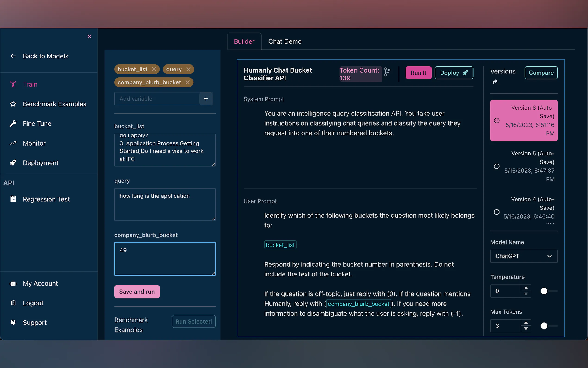Open Benchmark Examples in sidebar
Screen dimensions: 588x368
54,104
